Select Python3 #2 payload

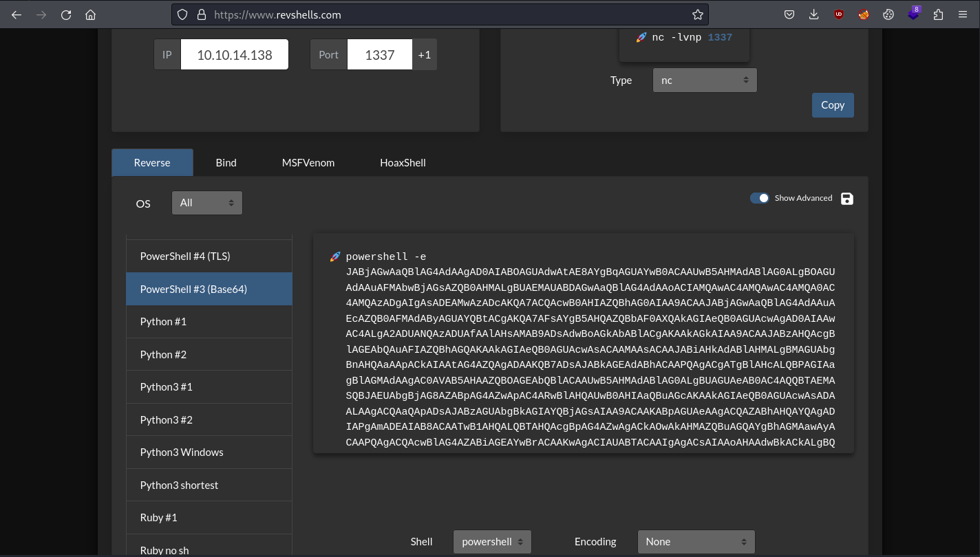click(209, 419)
